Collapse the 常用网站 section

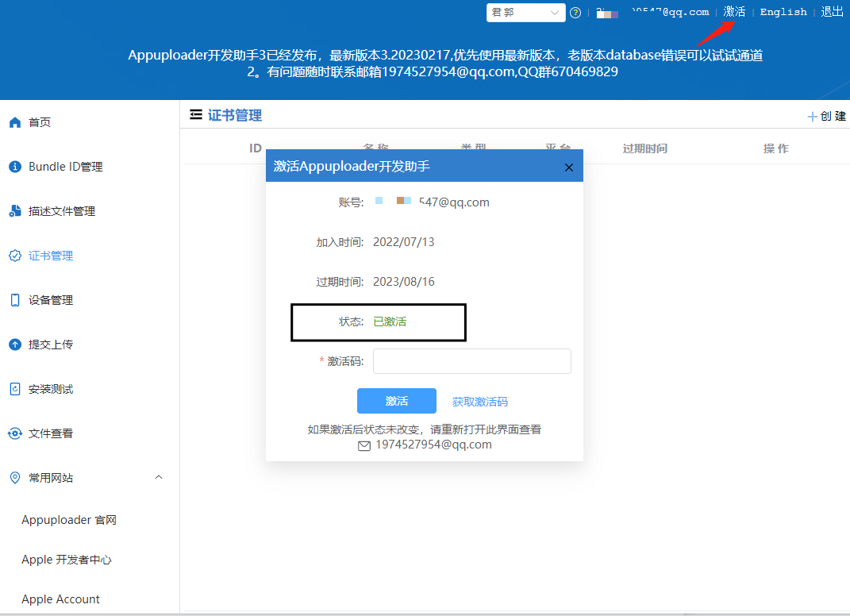pos(159,478)
